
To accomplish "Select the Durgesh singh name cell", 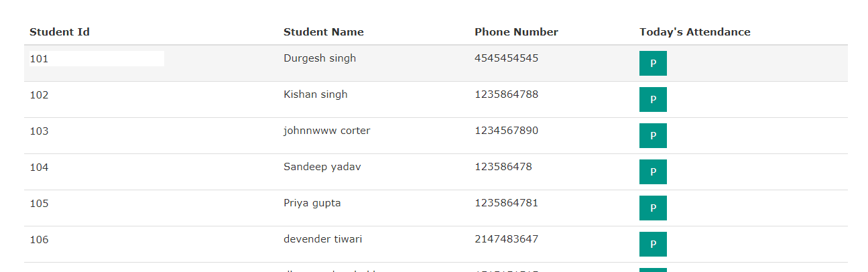I will click(x=320, y=58).
